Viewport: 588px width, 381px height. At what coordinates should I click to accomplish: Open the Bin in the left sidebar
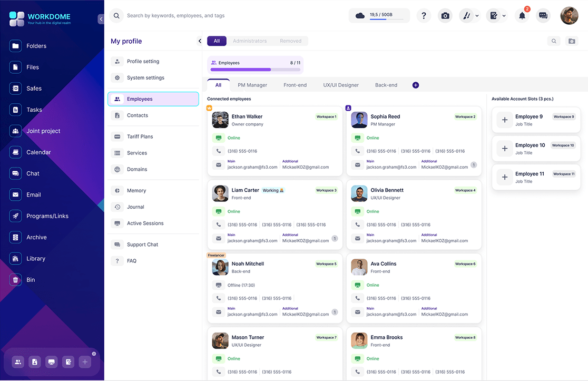[31, 280]
